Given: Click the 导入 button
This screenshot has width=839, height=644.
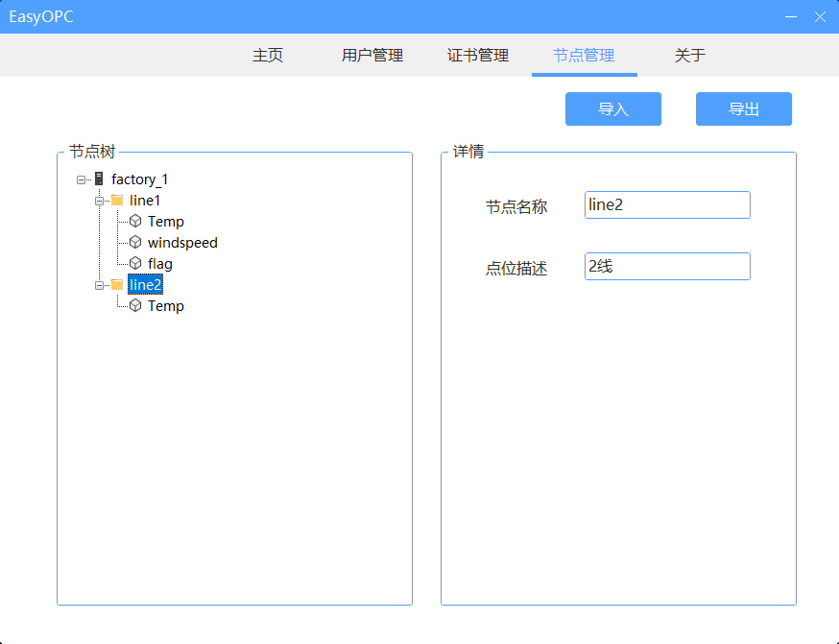Looking at the screenshot, I should pos(612,108).
